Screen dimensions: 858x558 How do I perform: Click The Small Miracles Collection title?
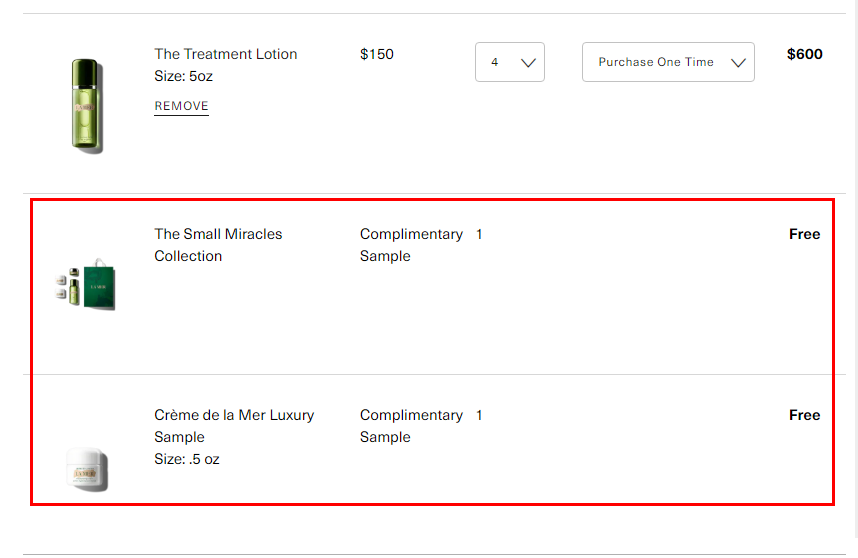coord(218,245)
